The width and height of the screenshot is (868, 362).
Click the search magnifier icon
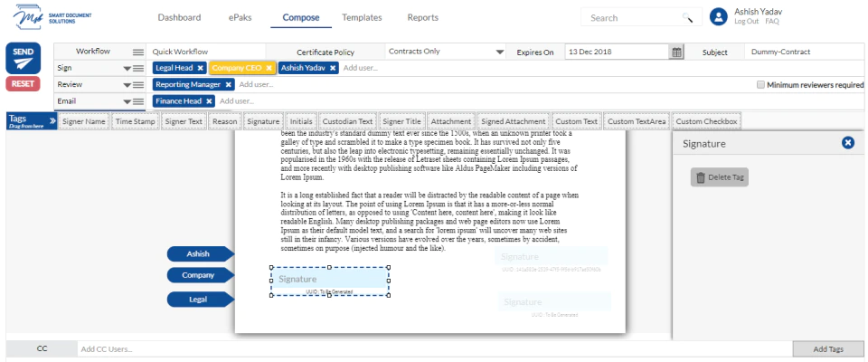(x=687, y=18)
